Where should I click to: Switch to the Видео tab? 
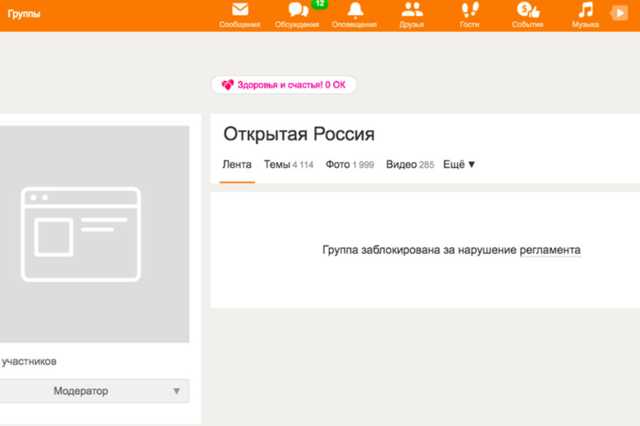[x=410, y=164]
